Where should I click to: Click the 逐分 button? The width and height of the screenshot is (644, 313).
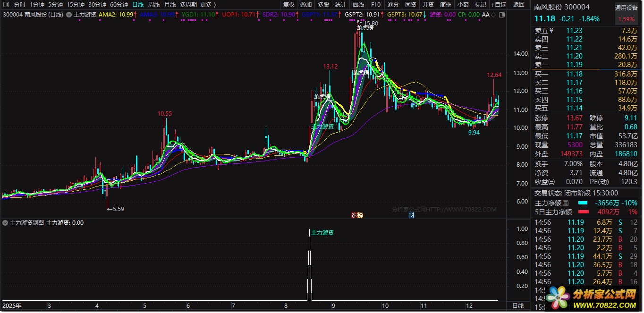393,5
